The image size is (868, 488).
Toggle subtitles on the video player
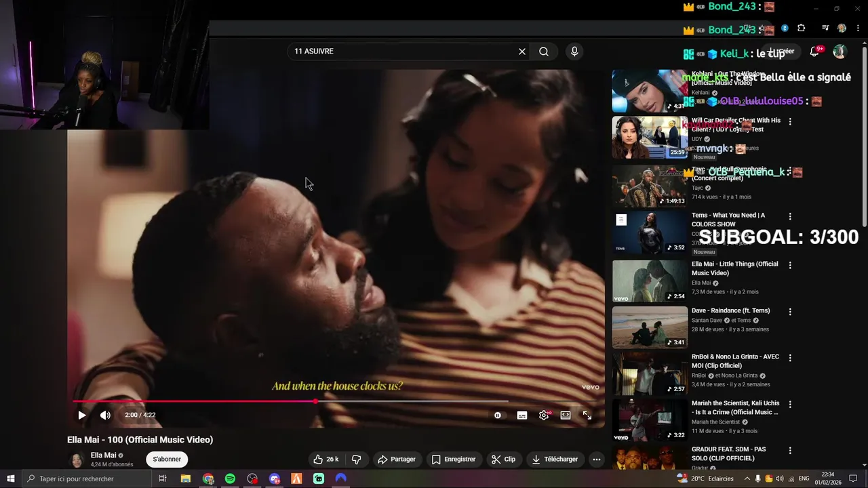(x=522, y=415)
